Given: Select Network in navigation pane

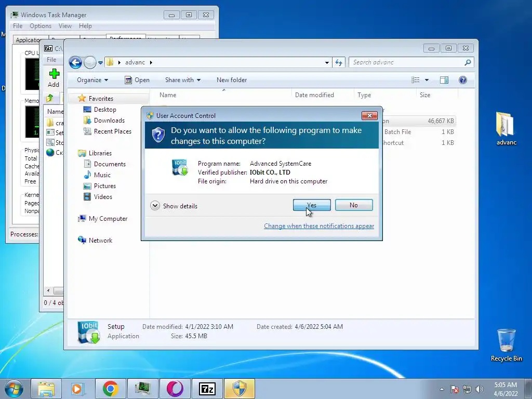Looking at the screenshot, I should point(100,240).
